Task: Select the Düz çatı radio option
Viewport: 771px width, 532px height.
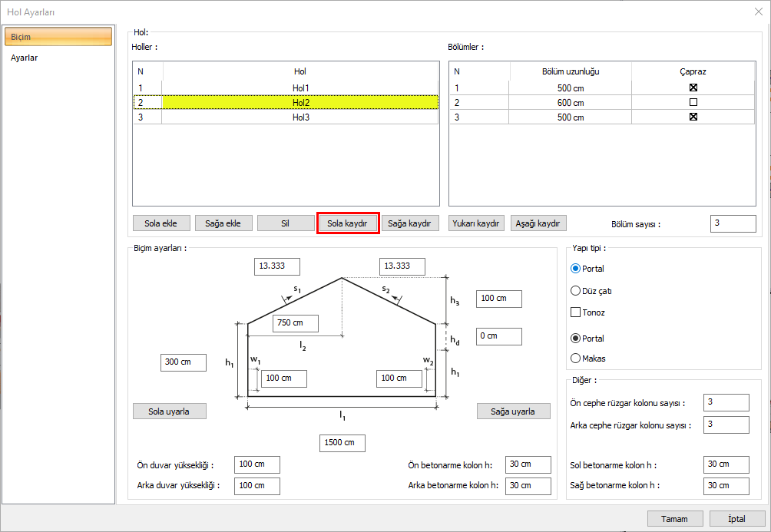Action: pyautogui.click(x=575, y=291)
